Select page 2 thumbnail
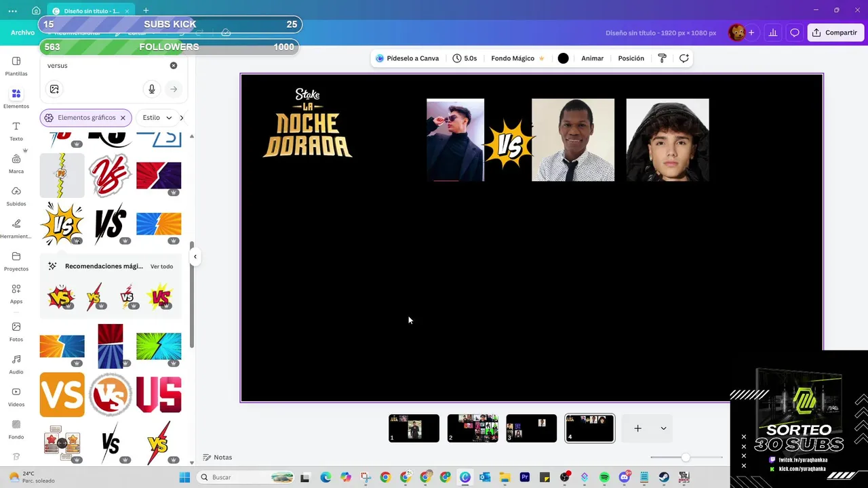868x488 pixels. (473, 428)
